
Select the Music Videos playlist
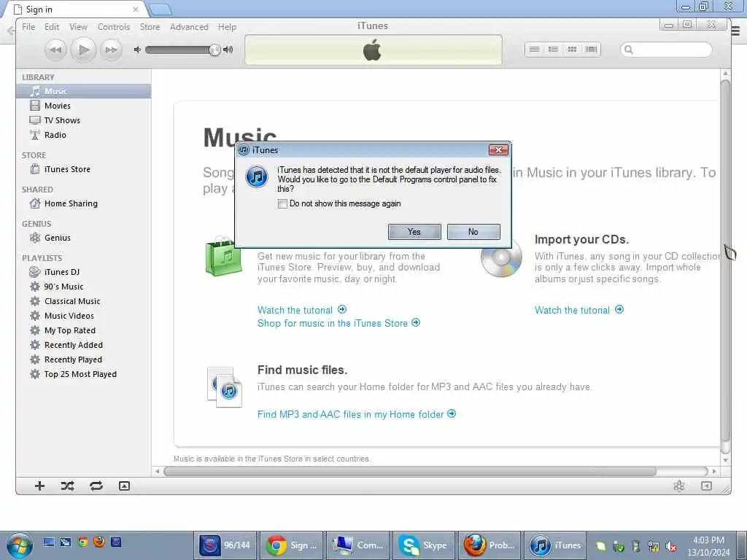(x=84, y=316)
